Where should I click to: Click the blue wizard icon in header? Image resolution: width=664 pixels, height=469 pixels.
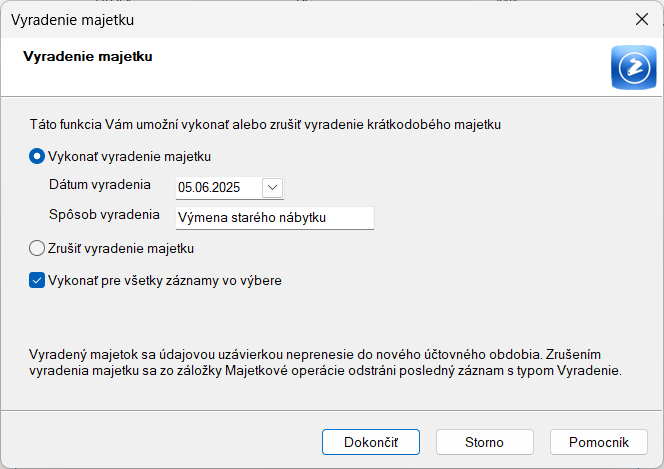(x=634, y=67)
